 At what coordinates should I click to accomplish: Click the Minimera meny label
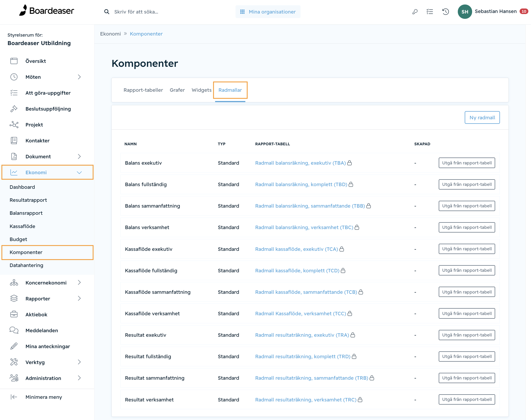click(x=44, y=397)
